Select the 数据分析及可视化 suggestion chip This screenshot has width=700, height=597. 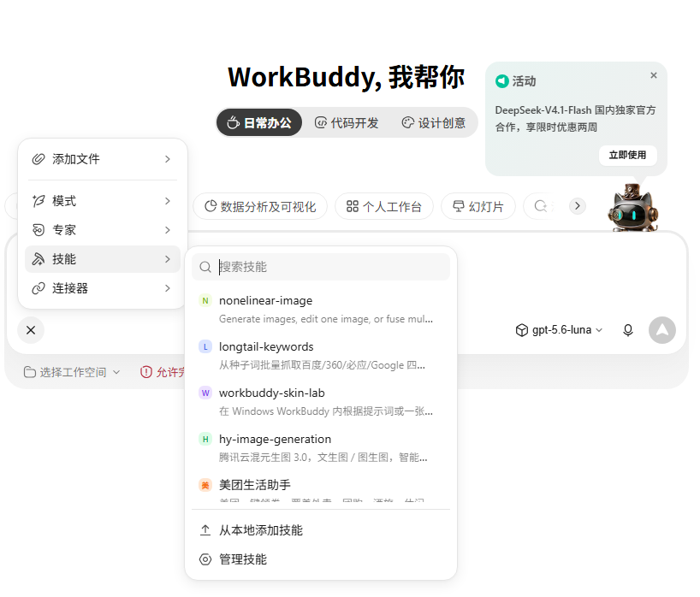[260, 207]
